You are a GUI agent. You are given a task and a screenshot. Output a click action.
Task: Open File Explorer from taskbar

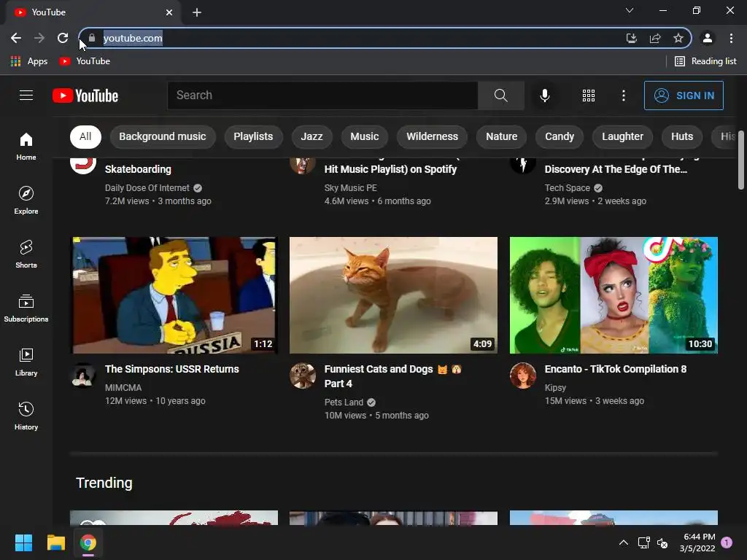55,542
